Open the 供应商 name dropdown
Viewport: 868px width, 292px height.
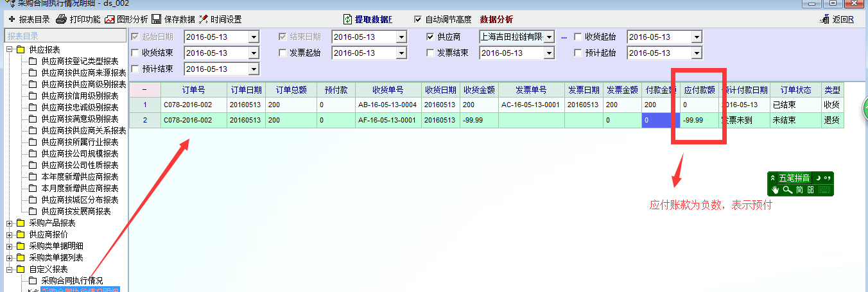click(550, 37)
